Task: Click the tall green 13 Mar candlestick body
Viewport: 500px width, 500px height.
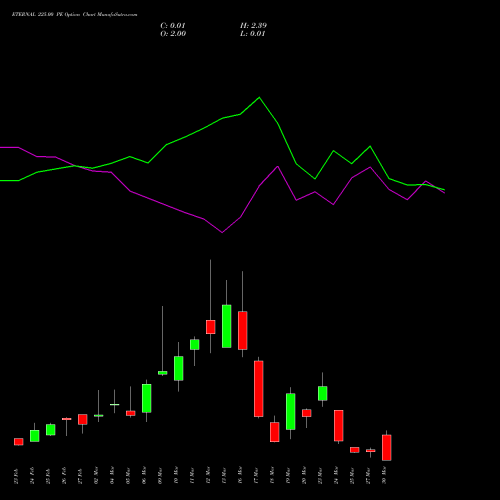Action: click(x=227, y=326)
